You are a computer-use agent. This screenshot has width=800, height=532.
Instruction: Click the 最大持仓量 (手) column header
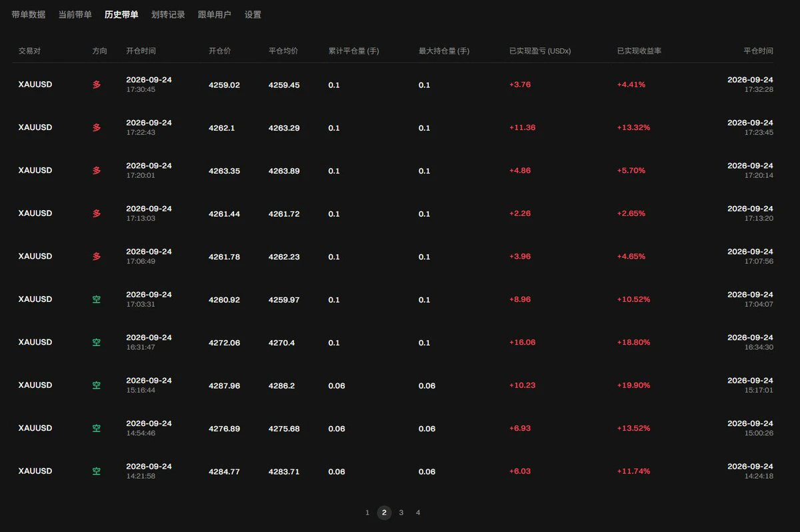[x=444, y=51]
